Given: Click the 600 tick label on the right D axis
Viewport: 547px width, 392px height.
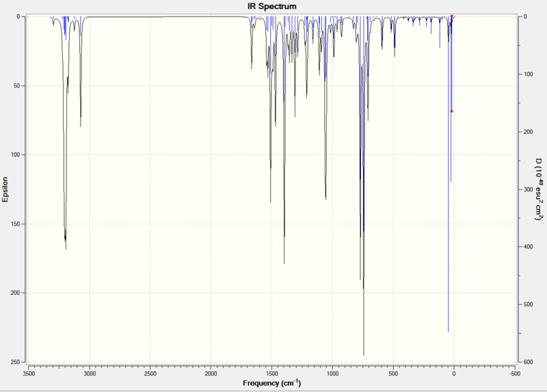Looking at the screenshot, I should [x=528, y=363].
